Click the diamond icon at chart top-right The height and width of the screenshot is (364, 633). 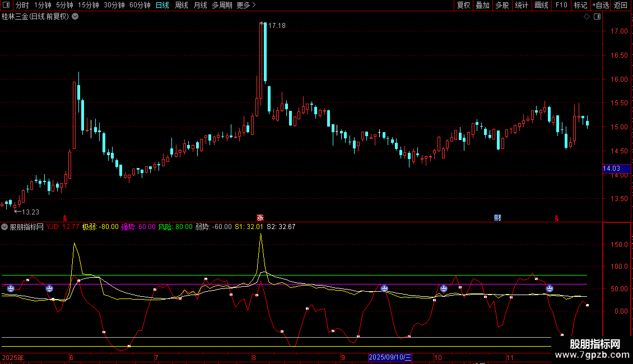point(587,17)
